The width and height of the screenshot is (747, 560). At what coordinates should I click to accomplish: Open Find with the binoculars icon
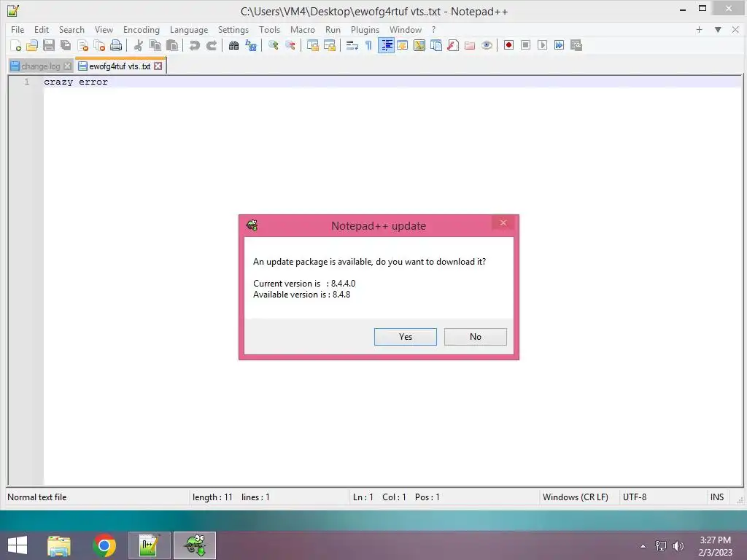[x=233, y=45]
